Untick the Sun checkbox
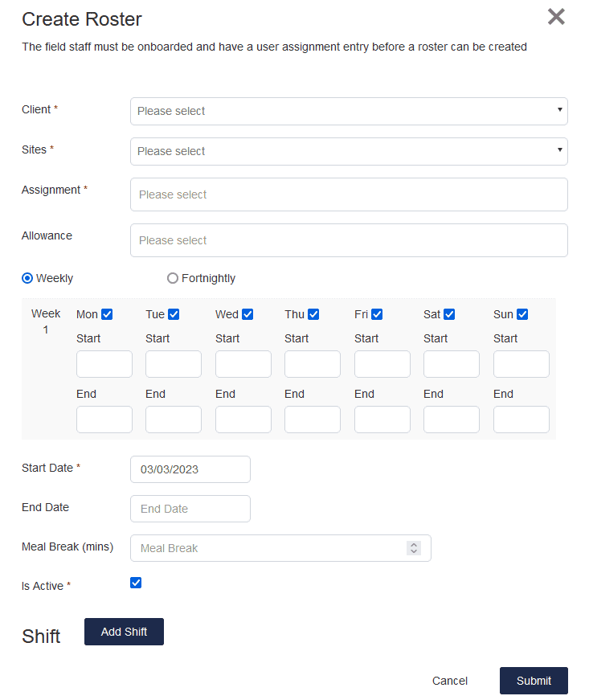This screenshot has height=700, width=589. click(522, 314)
